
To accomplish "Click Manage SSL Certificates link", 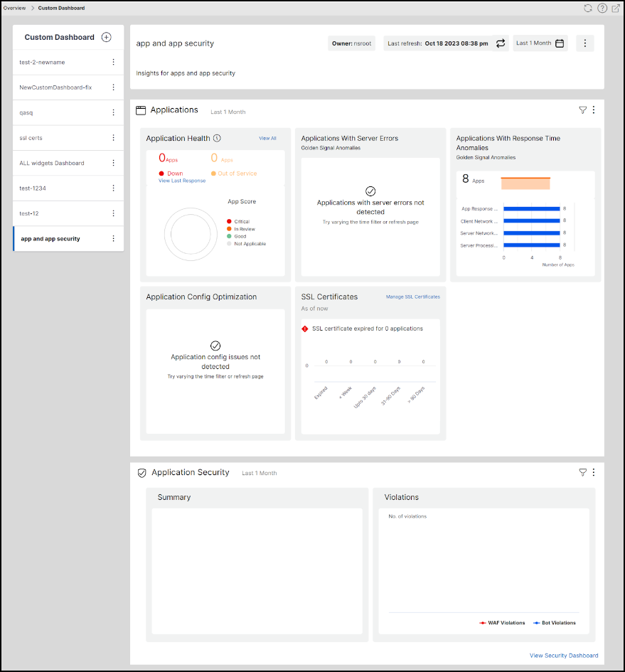I will pos(413,297).
